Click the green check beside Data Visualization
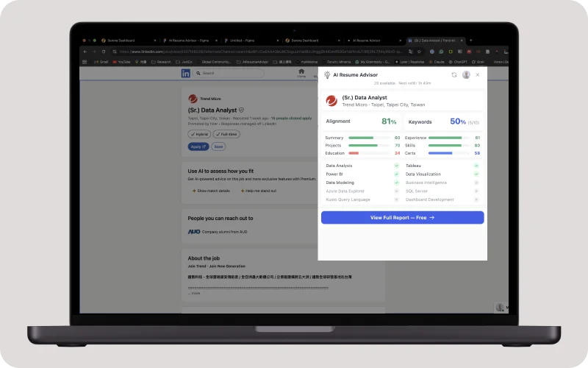 tap(476, 174)
